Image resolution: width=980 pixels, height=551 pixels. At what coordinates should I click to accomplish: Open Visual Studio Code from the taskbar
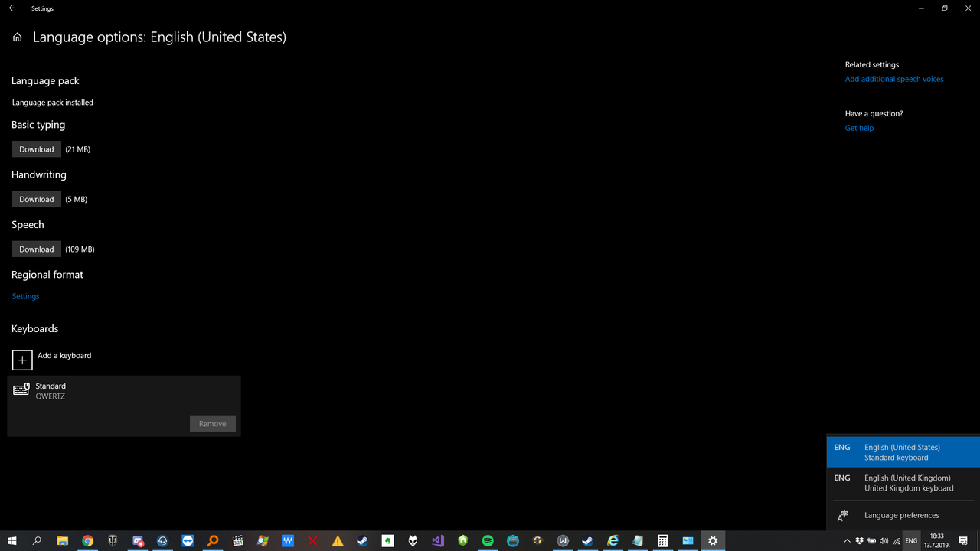(x=437, y=540)
